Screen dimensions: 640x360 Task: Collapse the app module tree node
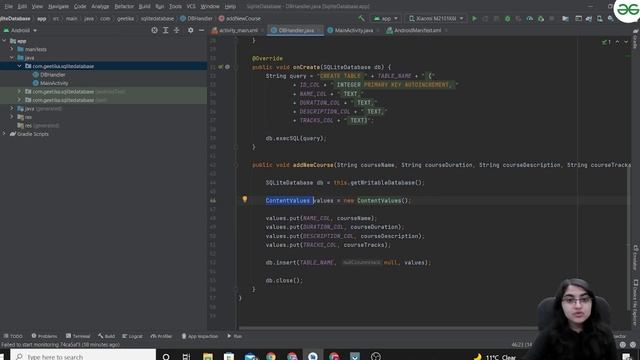click(4, 41)
